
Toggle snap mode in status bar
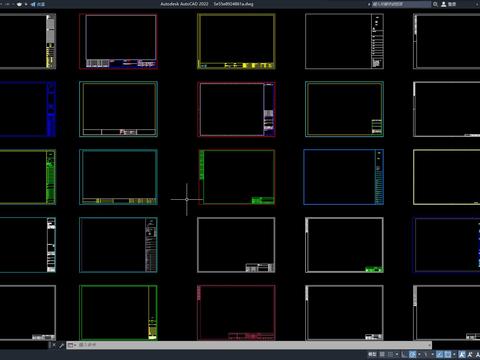click(x=390, y=354)
